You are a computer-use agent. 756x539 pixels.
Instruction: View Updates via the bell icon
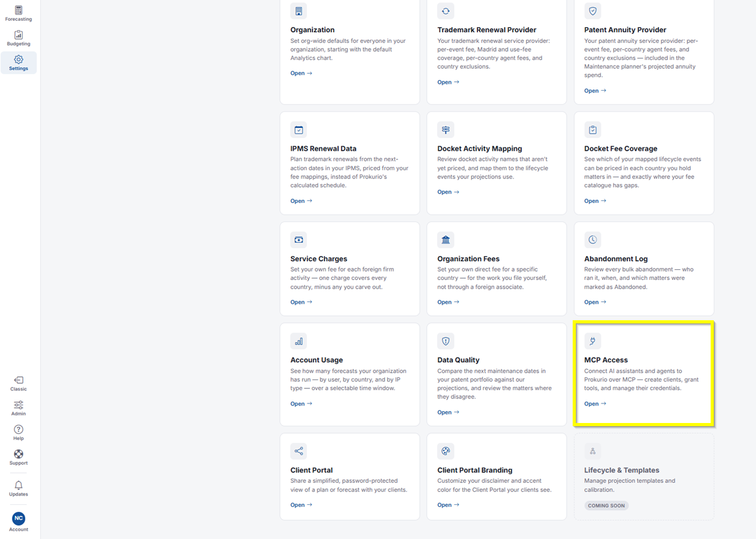pyautogui.click(x=18, y=488)
